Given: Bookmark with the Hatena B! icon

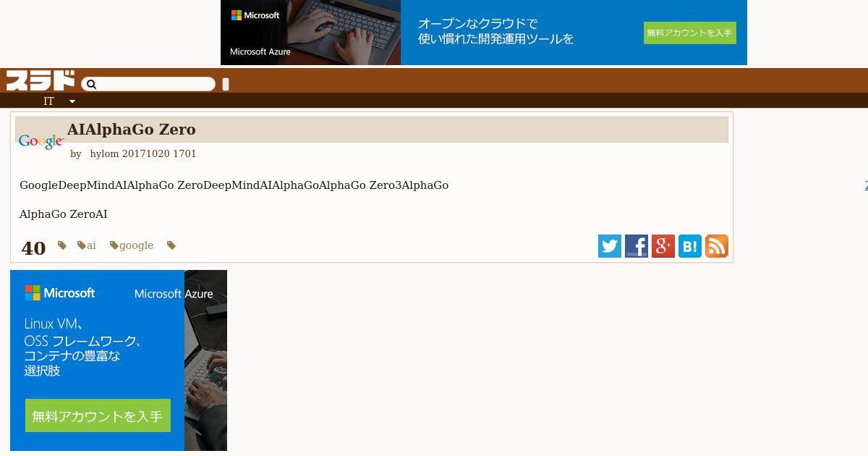Looking at the screenshot, I should [x=690, y=246].
